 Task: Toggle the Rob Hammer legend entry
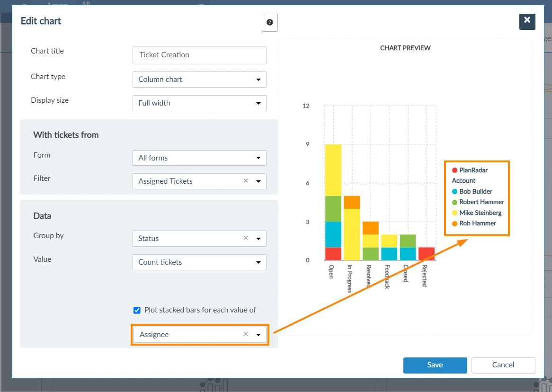click(x=474, y=223)
